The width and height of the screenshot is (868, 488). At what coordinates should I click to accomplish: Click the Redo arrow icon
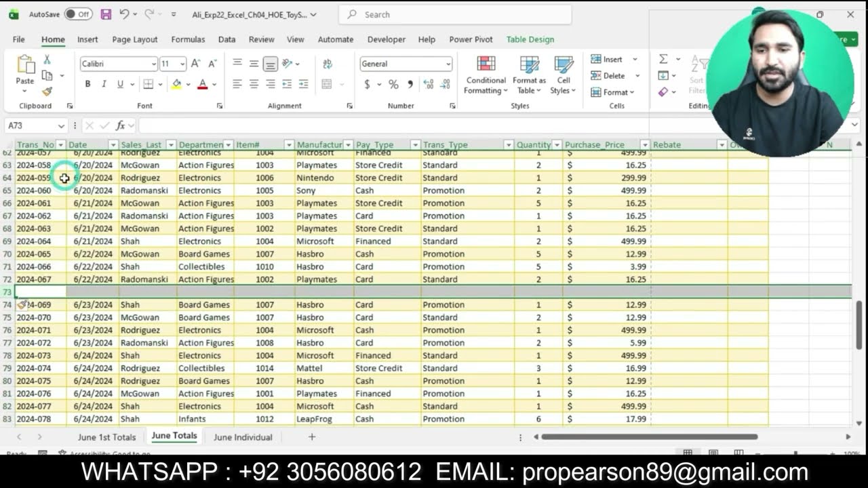pos(149,14)
